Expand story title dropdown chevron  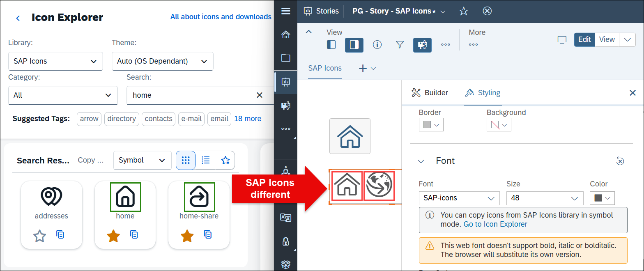[443, 11]
